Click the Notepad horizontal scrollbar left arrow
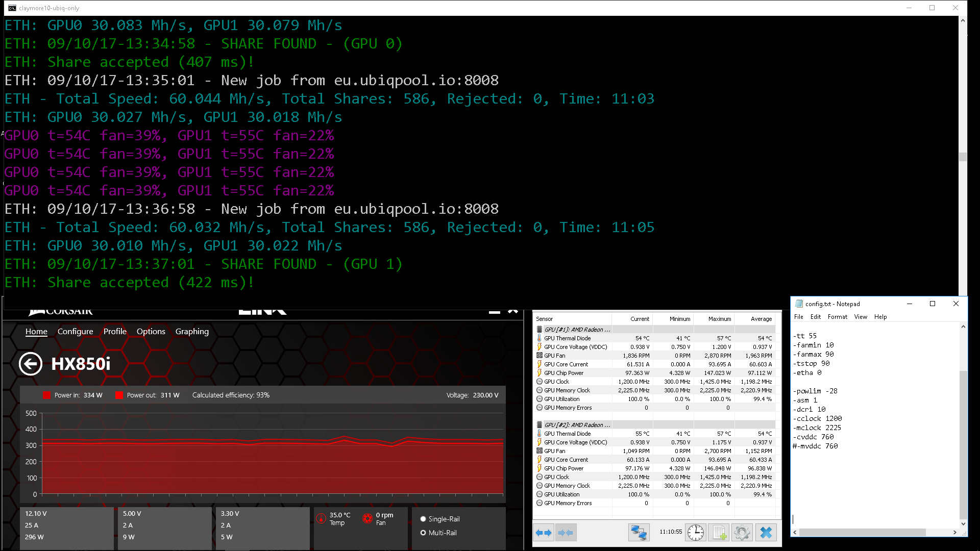This screenshot has height=551, width=980. click(x=795, y=532)
